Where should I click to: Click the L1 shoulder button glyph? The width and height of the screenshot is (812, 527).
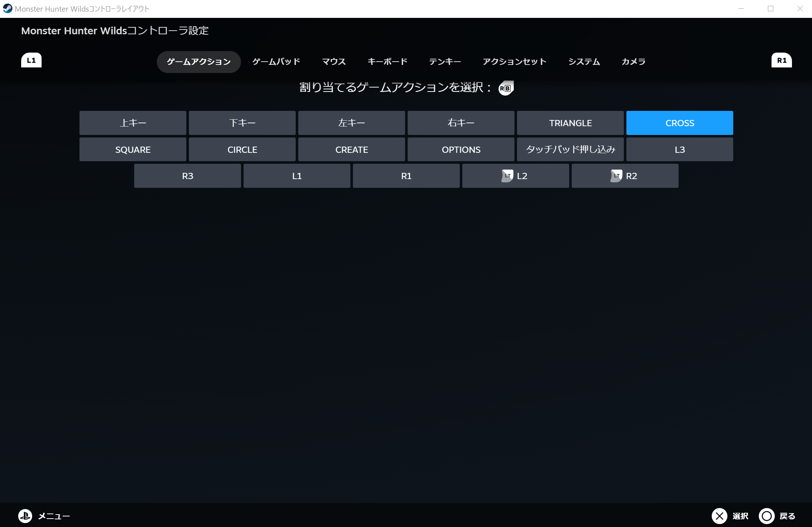(31, 60)
